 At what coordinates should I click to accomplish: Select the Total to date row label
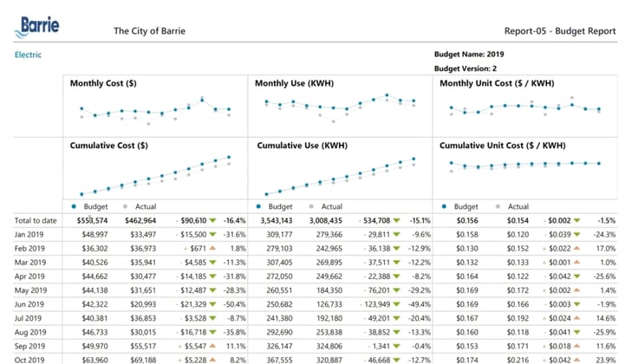(36, 220)
